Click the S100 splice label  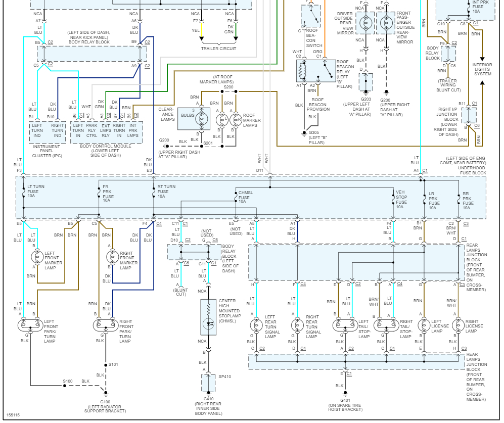tap(68, 381)
